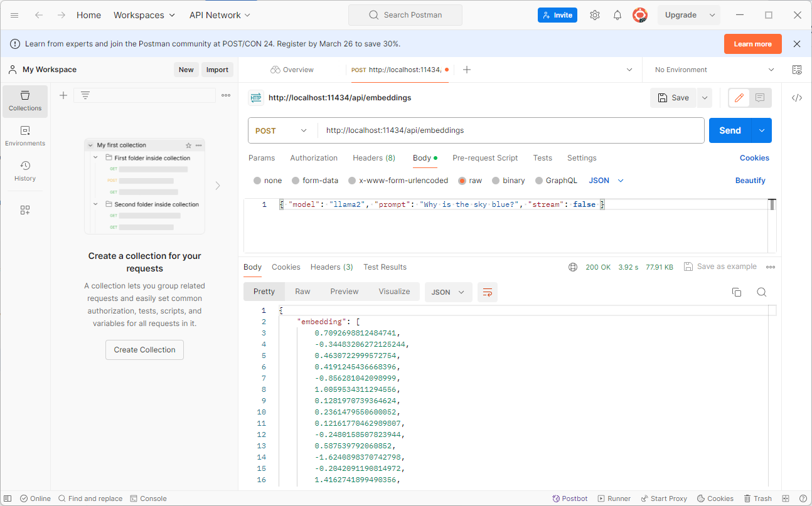
Task: Open the environment quick look icon
Action: tap(797, 70)
